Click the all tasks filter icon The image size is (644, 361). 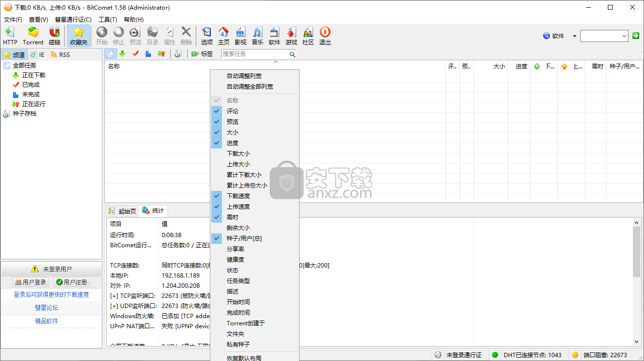[110, 54]
